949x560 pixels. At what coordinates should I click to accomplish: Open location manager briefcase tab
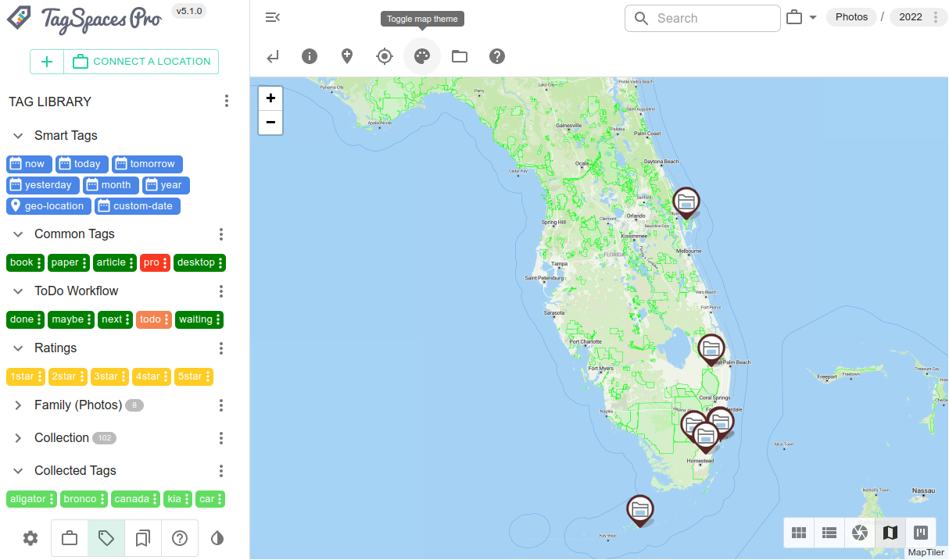tap(70, 538)
